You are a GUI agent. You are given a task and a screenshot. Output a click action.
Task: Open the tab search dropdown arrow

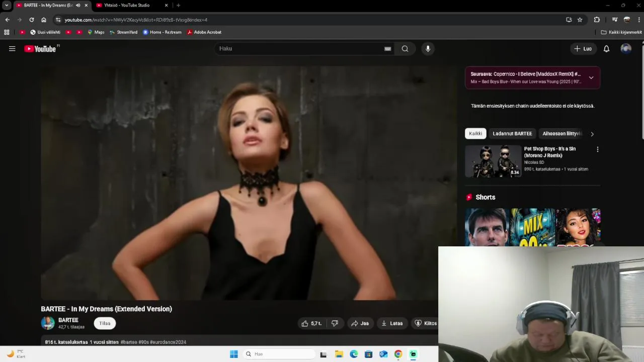pyautogui.click(x=7, y=6)
